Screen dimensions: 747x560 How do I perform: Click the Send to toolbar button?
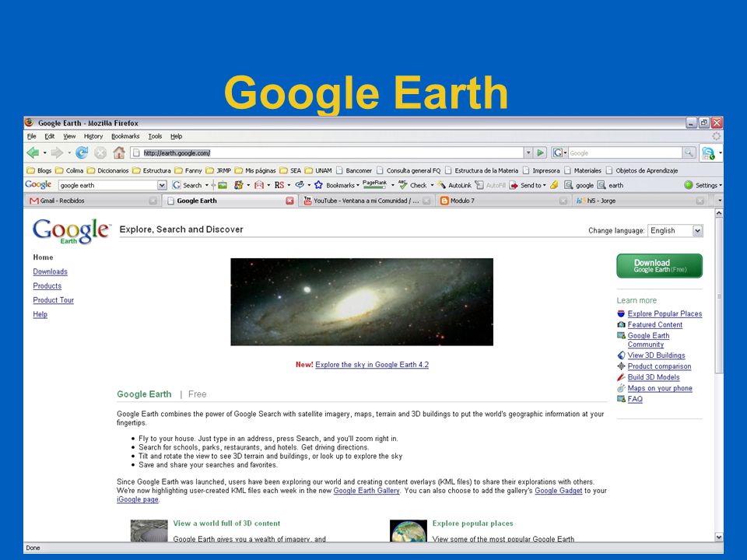coord(525,185)
